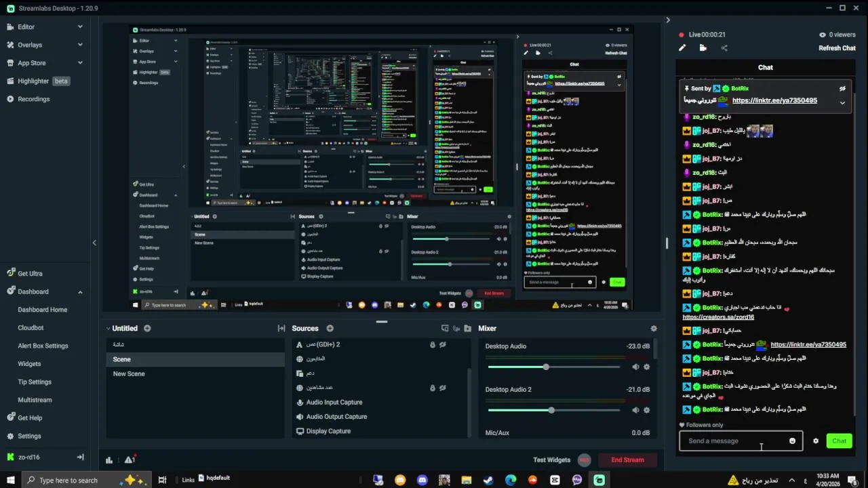Click Refresh Chat
The width and height of the screenshot is (868, 488).
pyautogui.click(x=837, y=48)
